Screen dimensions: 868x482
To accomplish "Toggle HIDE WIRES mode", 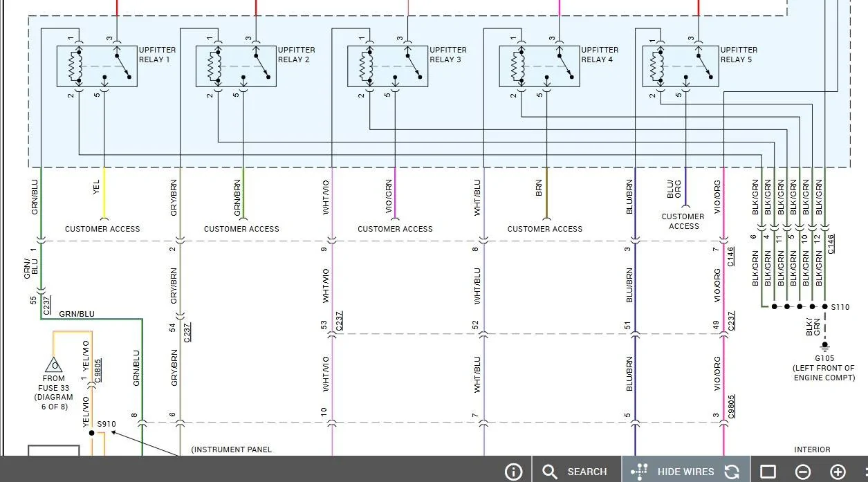I will [x=673, y=472].
